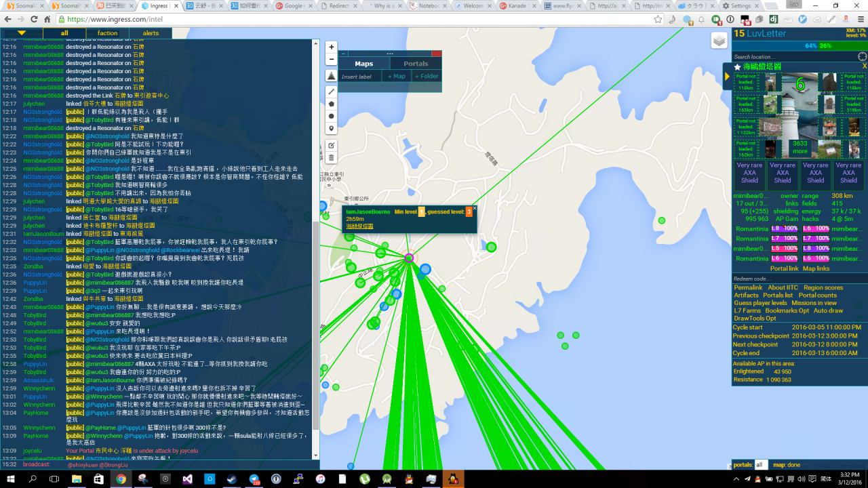Run Guess player levels
Screen dimensions: 868x488
[x=760, y=303]
